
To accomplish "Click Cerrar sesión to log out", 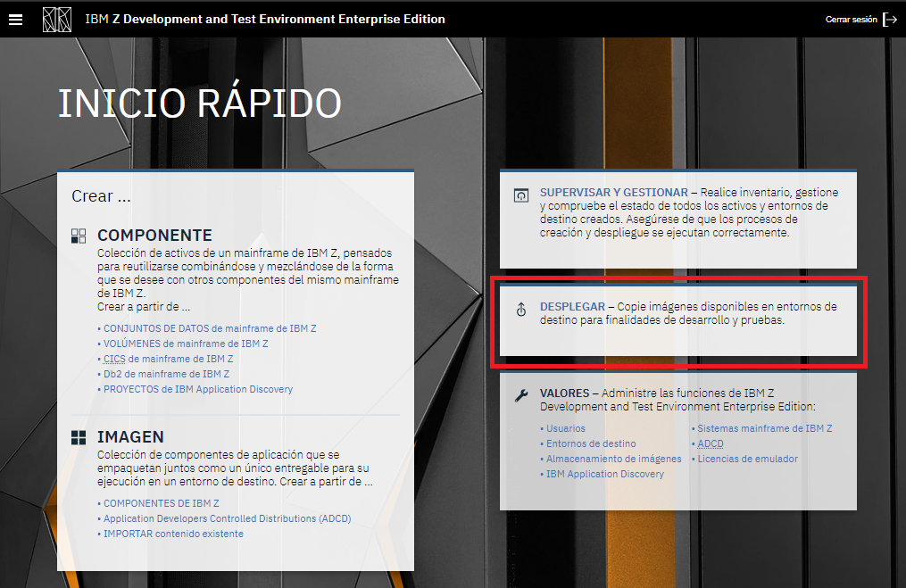I will pyautogui.click(x=852, y=20).
